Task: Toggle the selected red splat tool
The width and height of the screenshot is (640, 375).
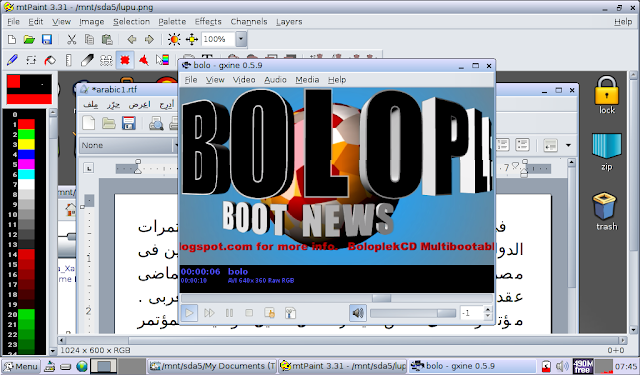Action: (x=125, y=60)
